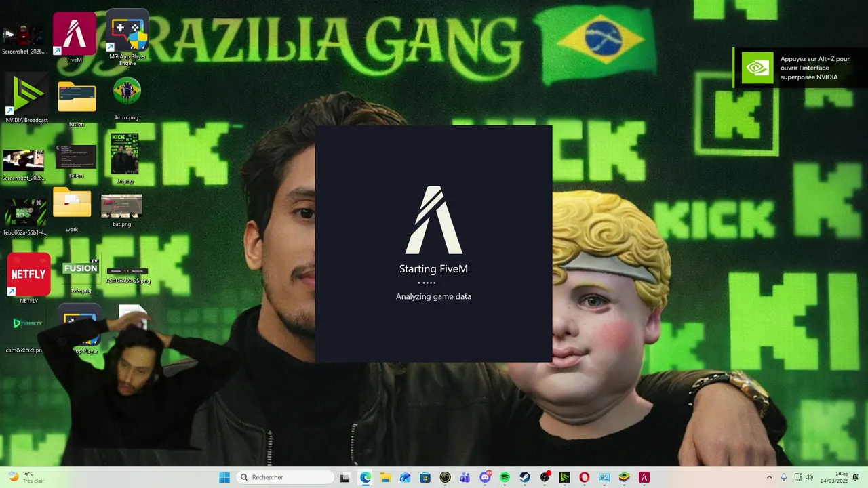Select the febd062a-55b1 image file
This screenshot has width=868, height=488.
[x=26, y=217]
